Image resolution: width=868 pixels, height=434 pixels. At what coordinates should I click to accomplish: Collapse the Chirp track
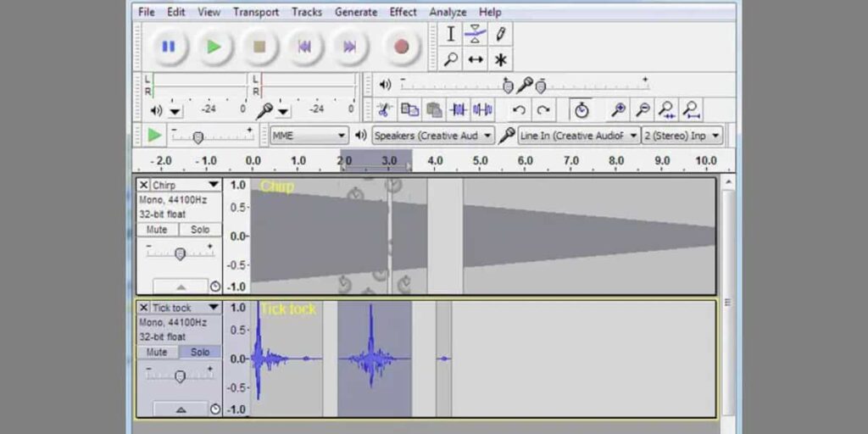click(181, 287)
